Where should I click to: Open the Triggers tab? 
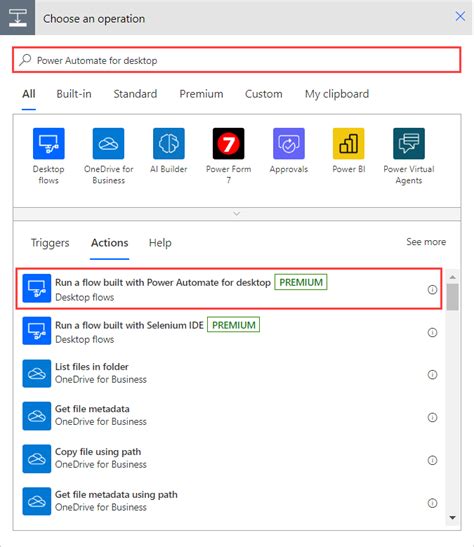50,243
